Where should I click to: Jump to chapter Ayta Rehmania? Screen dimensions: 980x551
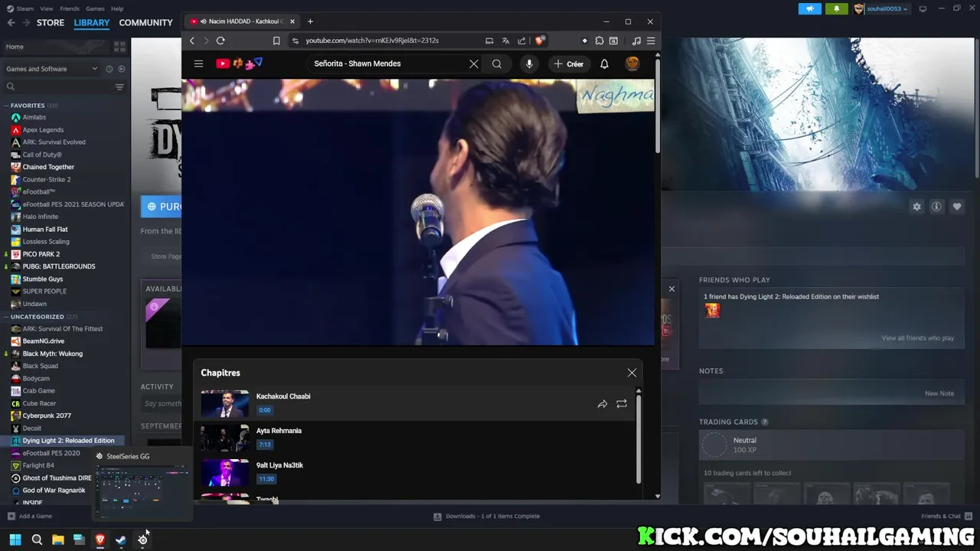pyautogui.click(x=414, y=438)
